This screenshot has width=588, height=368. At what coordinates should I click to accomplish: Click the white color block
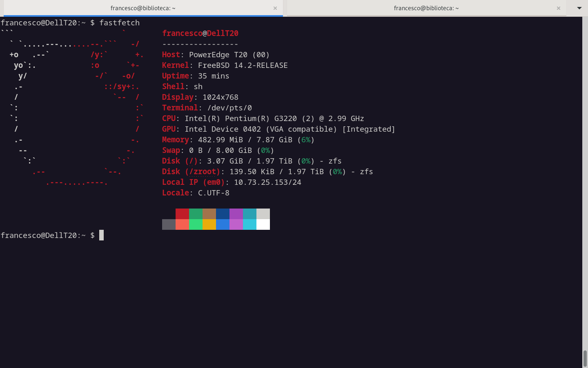263,224
